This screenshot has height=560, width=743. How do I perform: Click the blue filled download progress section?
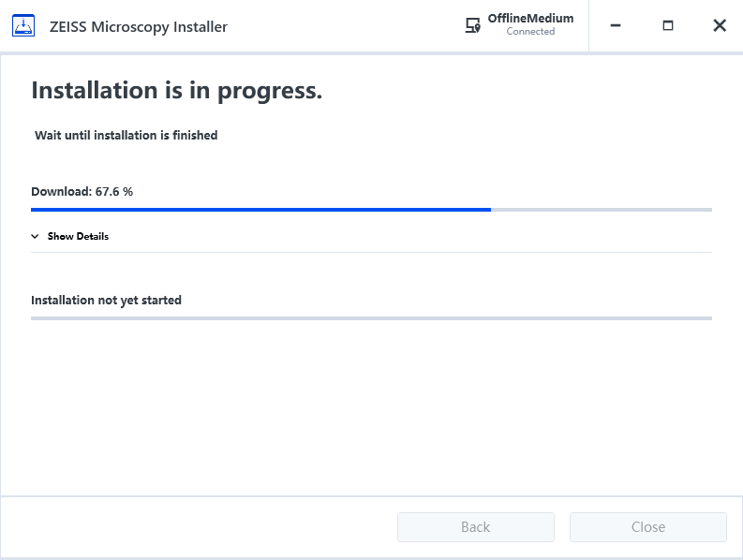pyautogui.click(x=260, y=210)
